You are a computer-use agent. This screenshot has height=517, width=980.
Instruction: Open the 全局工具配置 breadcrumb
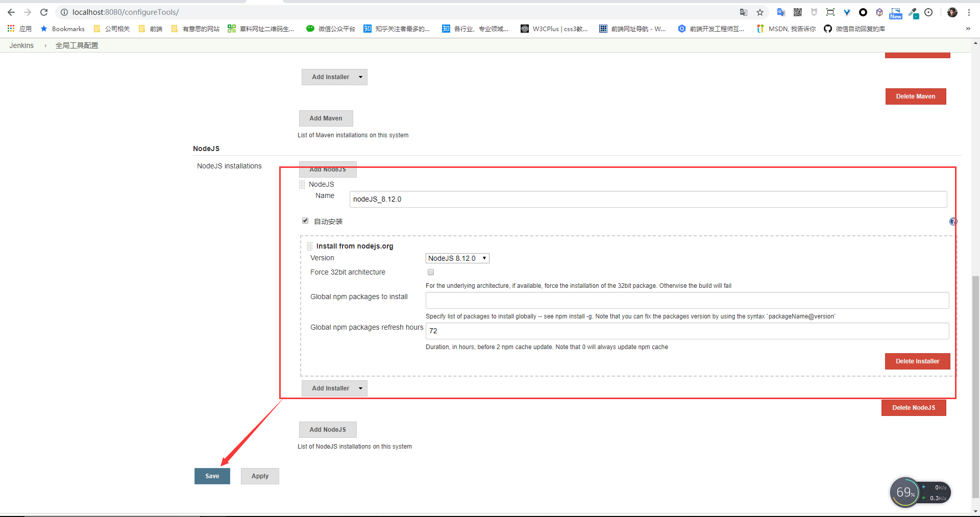coord(77,45)
